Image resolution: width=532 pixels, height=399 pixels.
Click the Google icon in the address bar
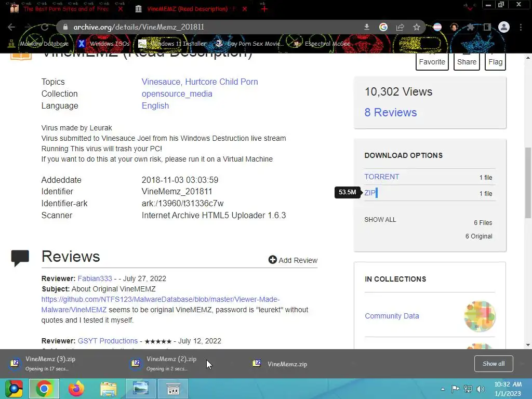pos(383,27)
